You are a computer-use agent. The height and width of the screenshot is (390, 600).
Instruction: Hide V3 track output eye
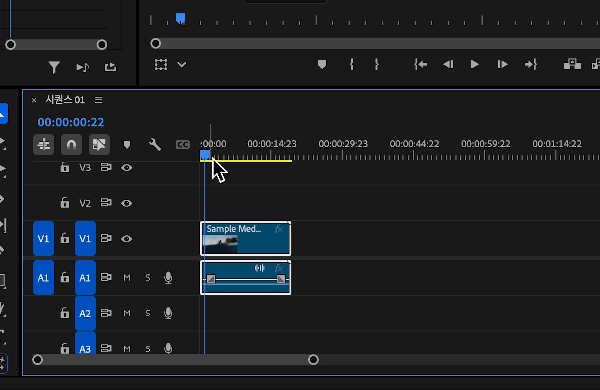[x=127, y=168]
